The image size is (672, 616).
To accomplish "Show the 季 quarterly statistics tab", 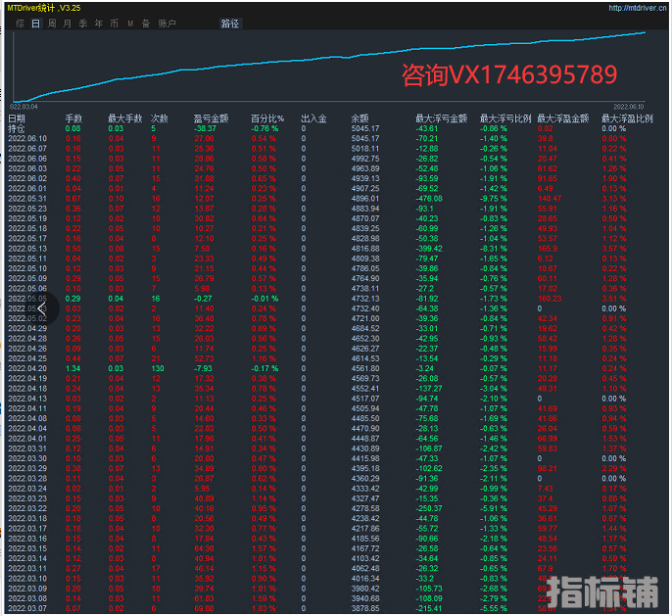I will pyautogui.click(x=82, y=23).
